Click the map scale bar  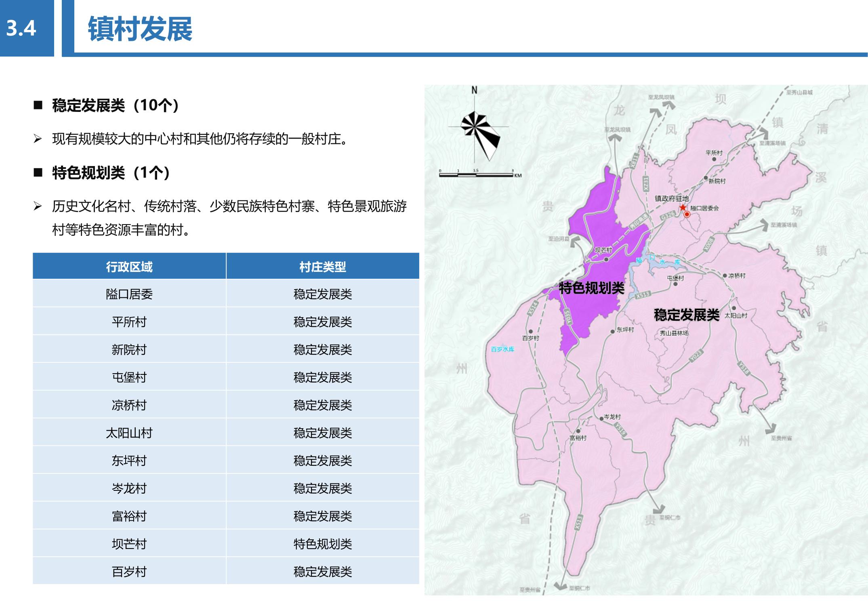point(476,175)
